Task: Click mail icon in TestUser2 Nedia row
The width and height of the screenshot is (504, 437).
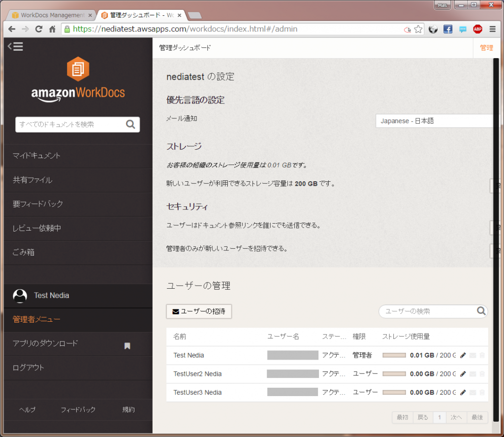Action: coord(473,374)
